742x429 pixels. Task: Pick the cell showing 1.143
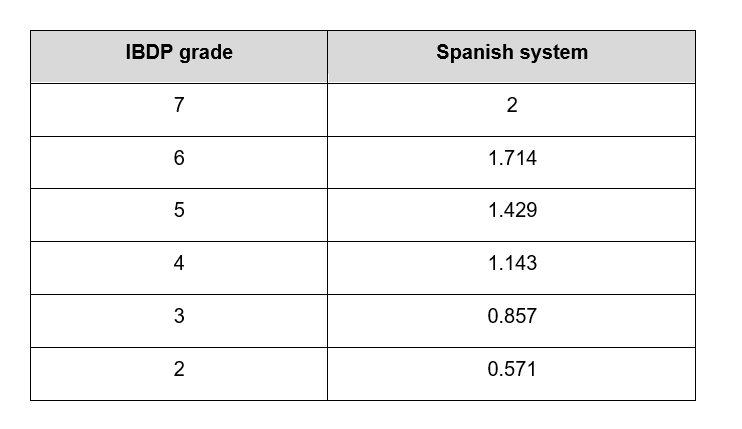(511, 264)
